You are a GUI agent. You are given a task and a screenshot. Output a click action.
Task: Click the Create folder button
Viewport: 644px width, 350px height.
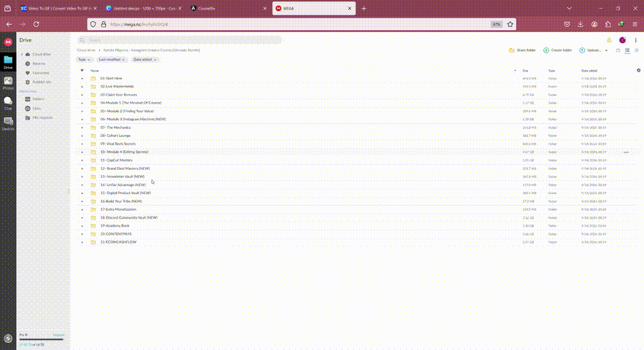[557, 50]
